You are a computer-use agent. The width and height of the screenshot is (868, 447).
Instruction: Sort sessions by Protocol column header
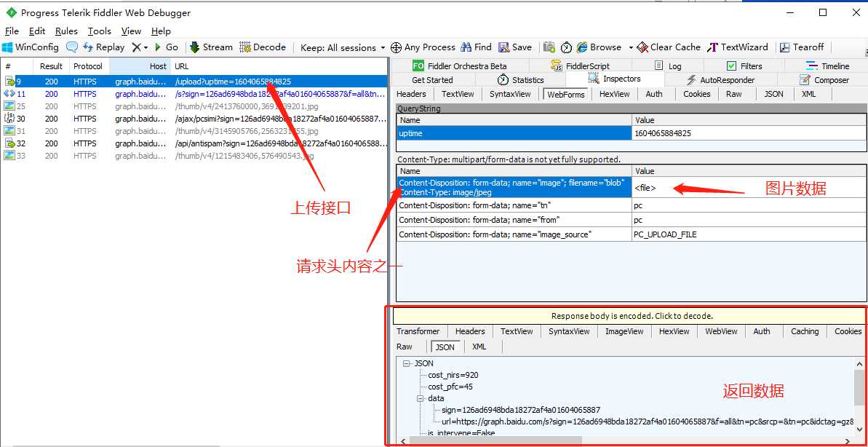[x=88, y=66]
